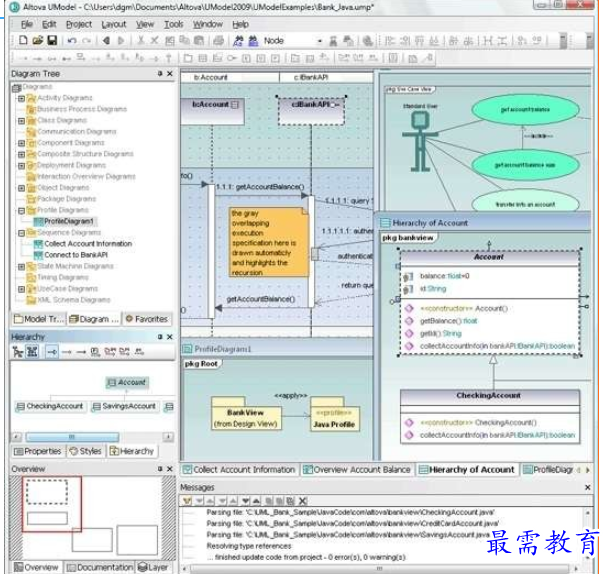Select the Package element tool in second toolbar
The width and height of the screenshot is (608, 574).
pos(188,58)
